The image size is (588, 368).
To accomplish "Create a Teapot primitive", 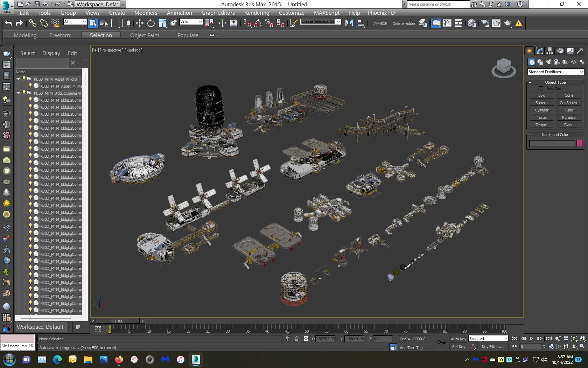I will [541, 125].
